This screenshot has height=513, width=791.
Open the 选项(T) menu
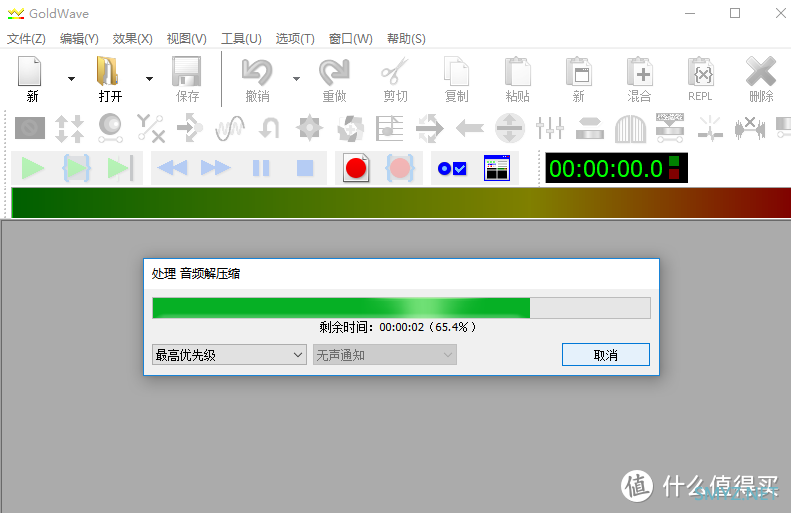(x=295, y=39)
